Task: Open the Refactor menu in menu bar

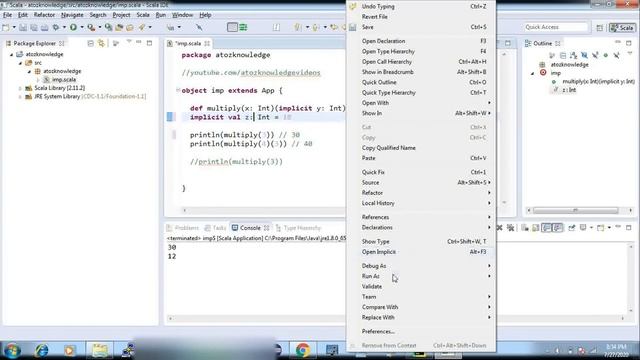Action: 44,15
